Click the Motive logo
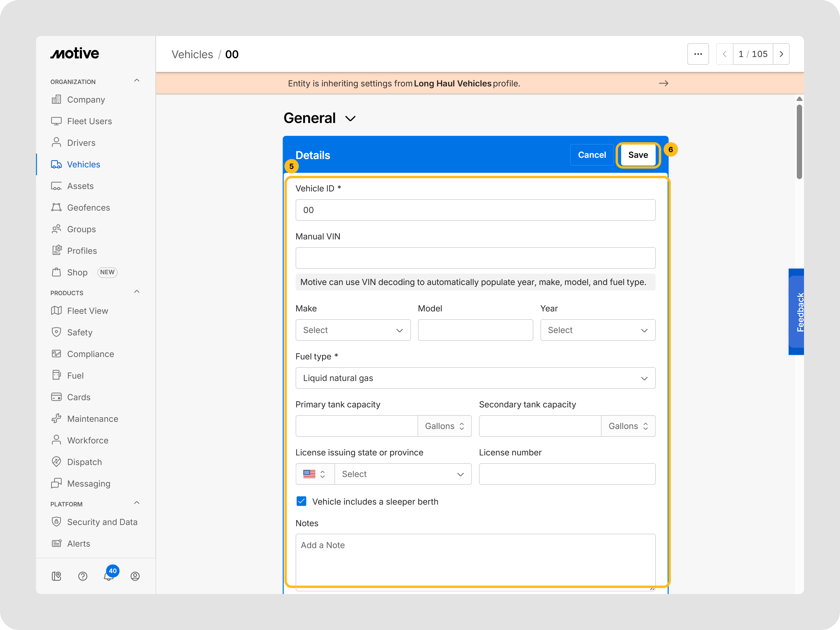Image resolution: width=840 pixels, height=630 pixels. (75, 53)
